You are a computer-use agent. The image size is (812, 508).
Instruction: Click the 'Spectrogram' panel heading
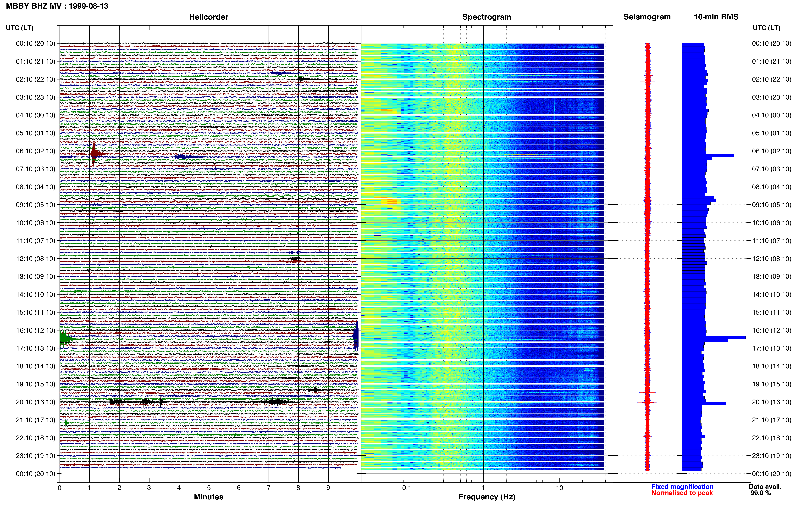tap(487, 17)
